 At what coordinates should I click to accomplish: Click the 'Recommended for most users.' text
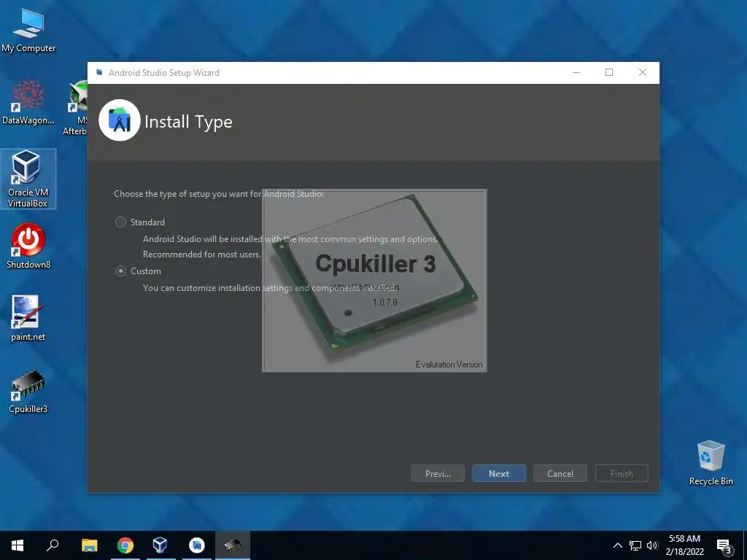click(202, 254)
